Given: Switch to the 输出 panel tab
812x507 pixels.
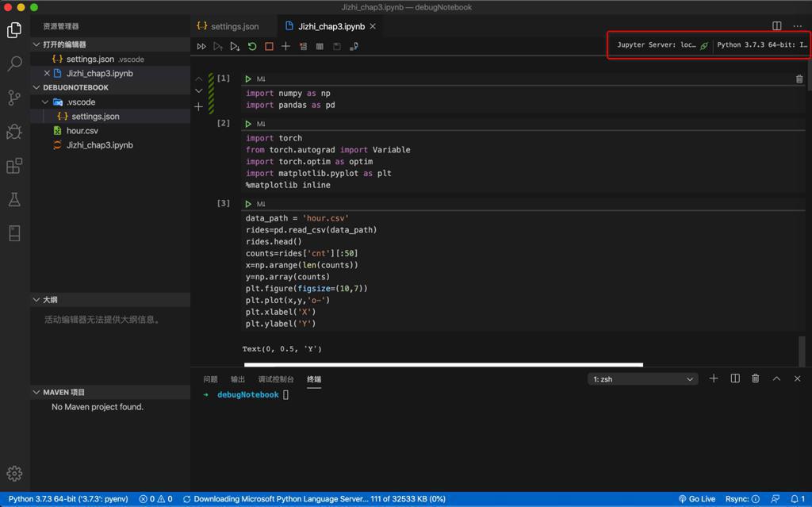Looking at the screenshot, I should pyautogui.click(x=237, y=379).
